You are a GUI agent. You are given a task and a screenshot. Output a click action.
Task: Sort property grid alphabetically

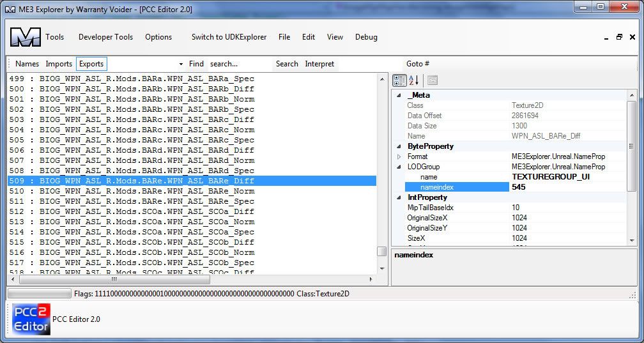[413, 80]
